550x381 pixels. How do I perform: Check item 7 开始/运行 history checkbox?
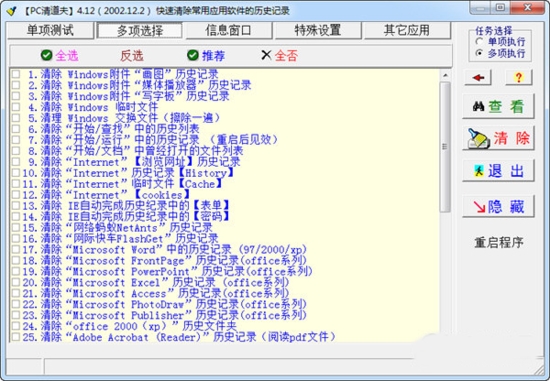click(16, 140)
